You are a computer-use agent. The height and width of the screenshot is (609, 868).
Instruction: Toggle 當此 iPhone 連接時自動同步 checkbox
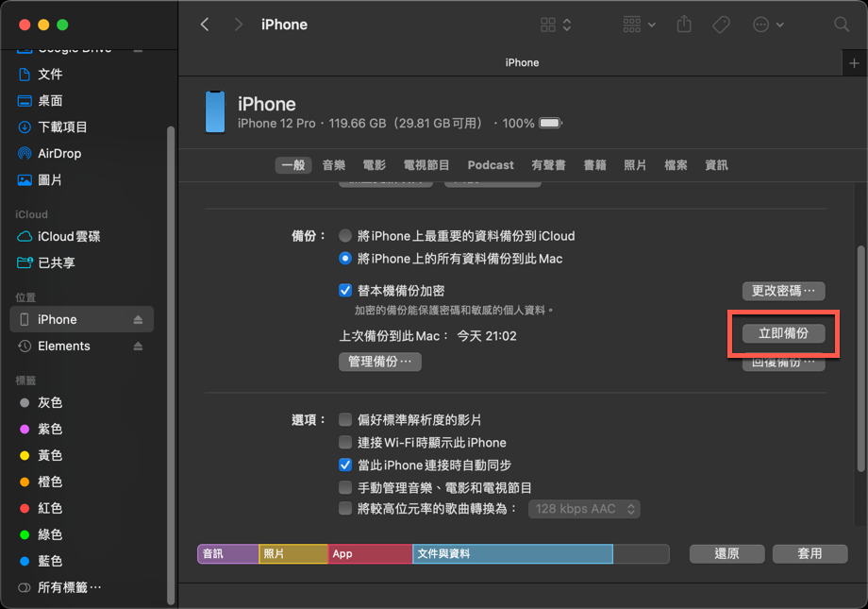(x=345, y=465)
